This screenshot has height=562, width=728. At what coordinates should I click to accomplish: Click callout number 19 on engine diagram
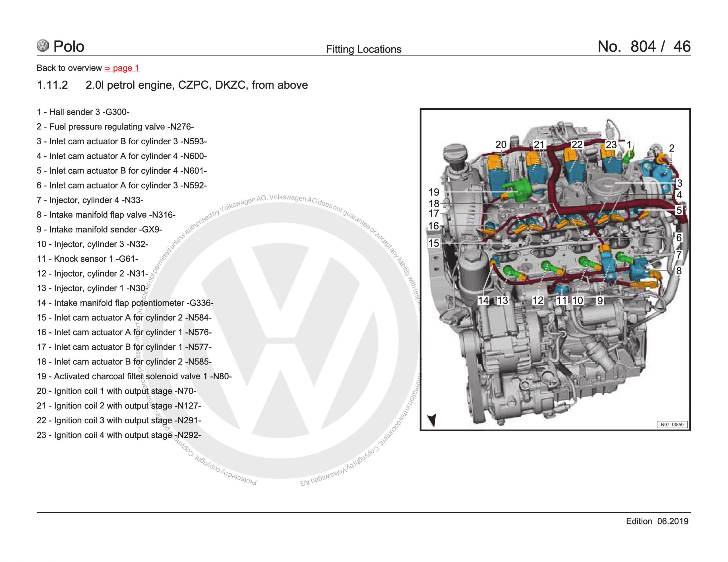(434, 192)
